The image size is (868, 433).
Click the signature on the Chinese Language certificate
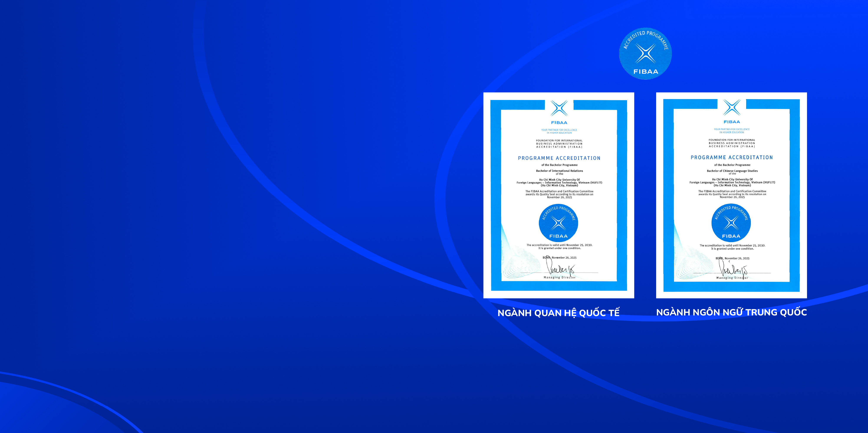(733, 268)
